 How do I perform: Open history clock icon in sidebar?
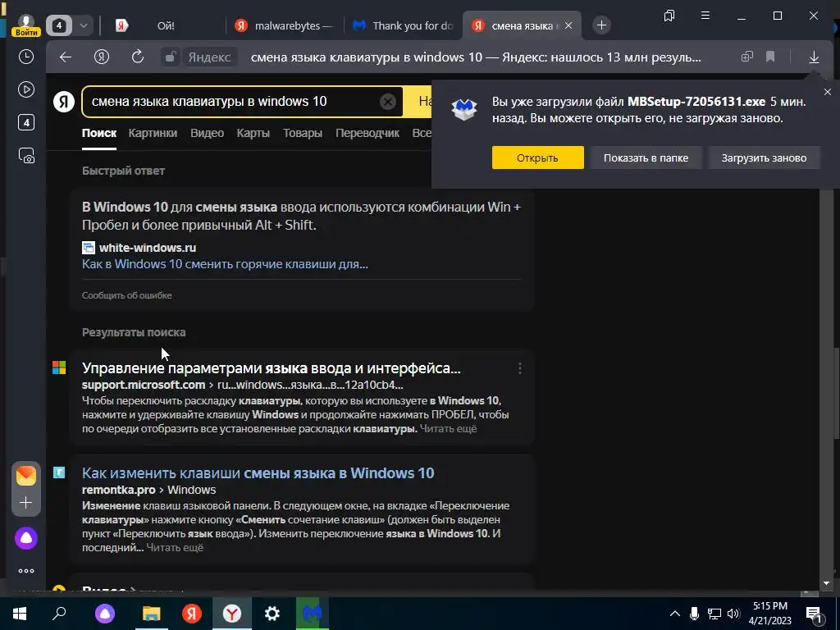coord(25,57)
